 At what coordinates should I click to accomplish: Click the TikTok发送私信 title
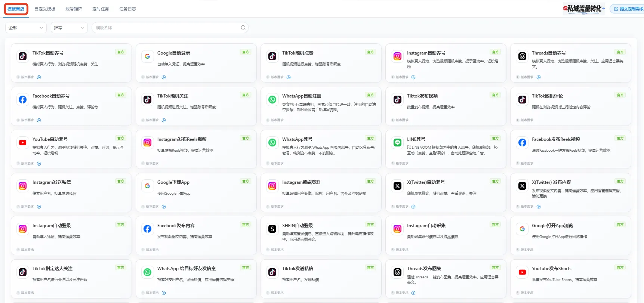[x=298, y=269]
